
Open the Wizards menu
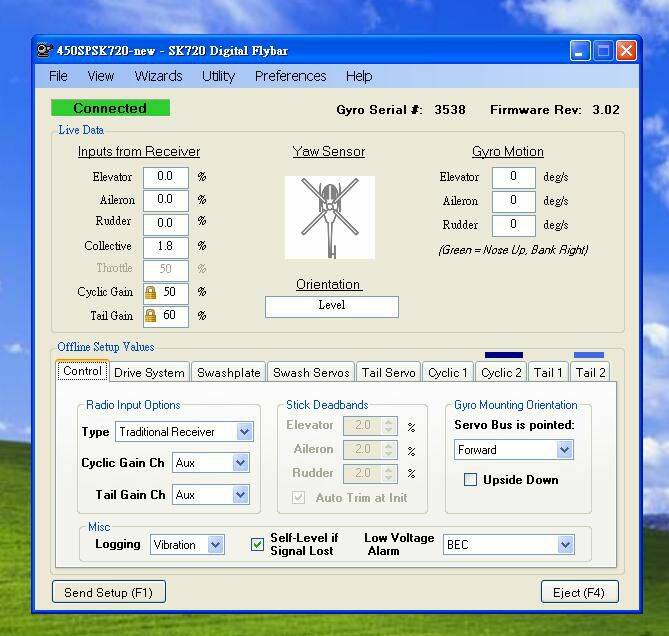point(158,76)
